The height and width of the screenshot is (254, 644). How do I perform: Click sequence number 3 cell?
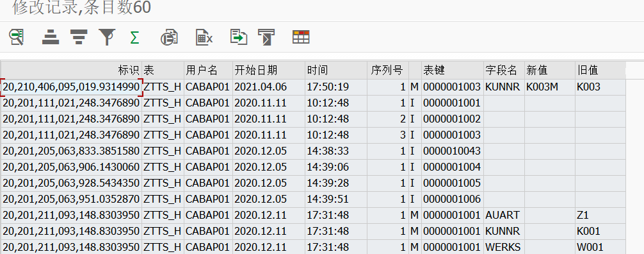pos(388,135)
